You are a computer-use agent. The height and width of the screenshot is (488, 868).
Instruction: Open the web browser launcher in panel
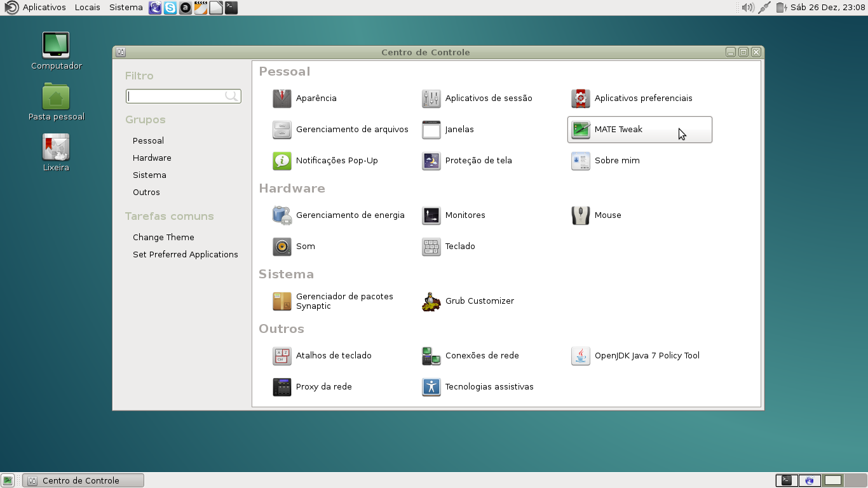(x=155, y=8)
